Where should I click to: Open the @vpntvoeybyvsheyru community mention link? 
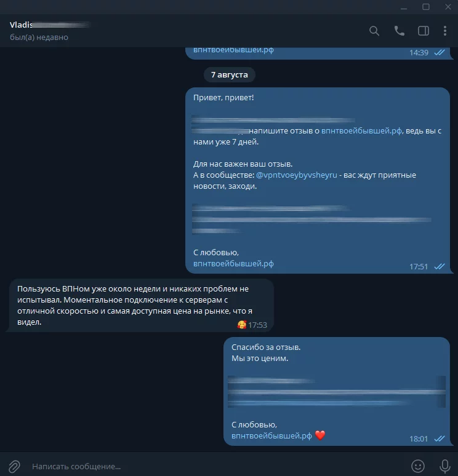(297, 175)
